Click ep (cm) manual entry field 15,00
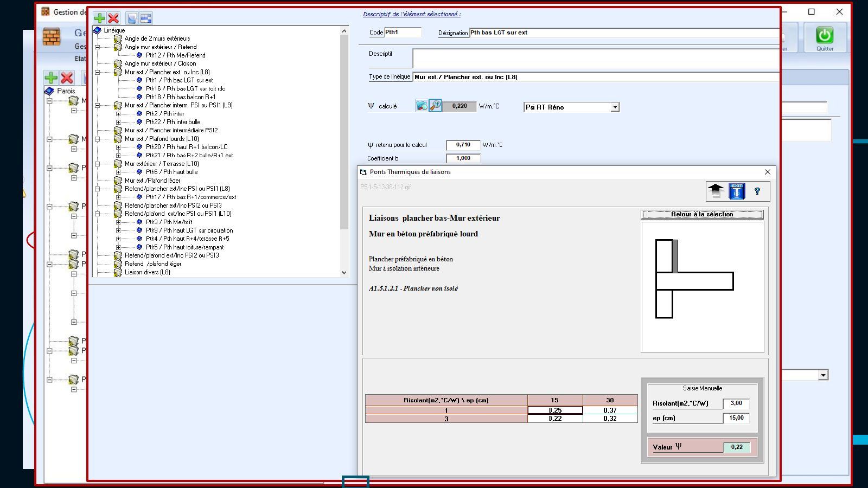Screen dimensions: 868x488 click(x=736, y=418)
